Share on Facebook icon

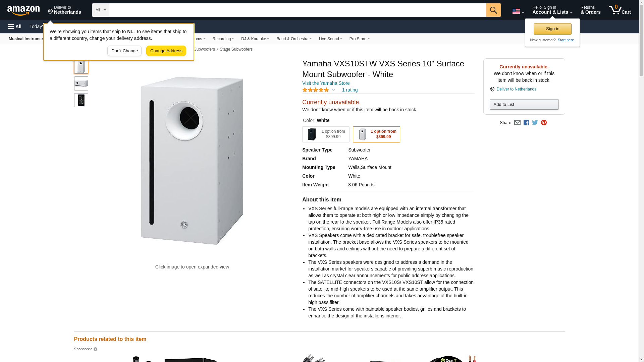[x=526, y=123]
